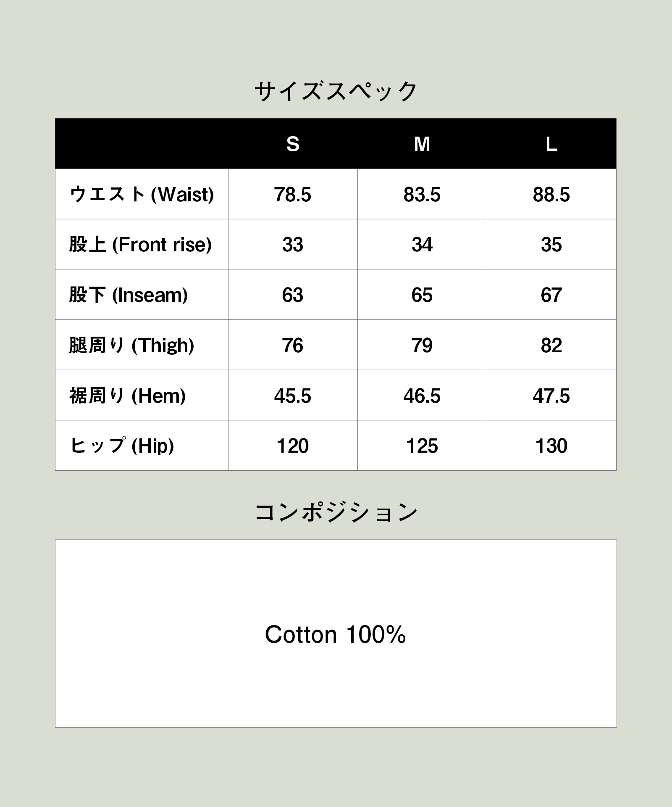
Task: Click the hem value 45.5 cell
Action: point(293,396)
